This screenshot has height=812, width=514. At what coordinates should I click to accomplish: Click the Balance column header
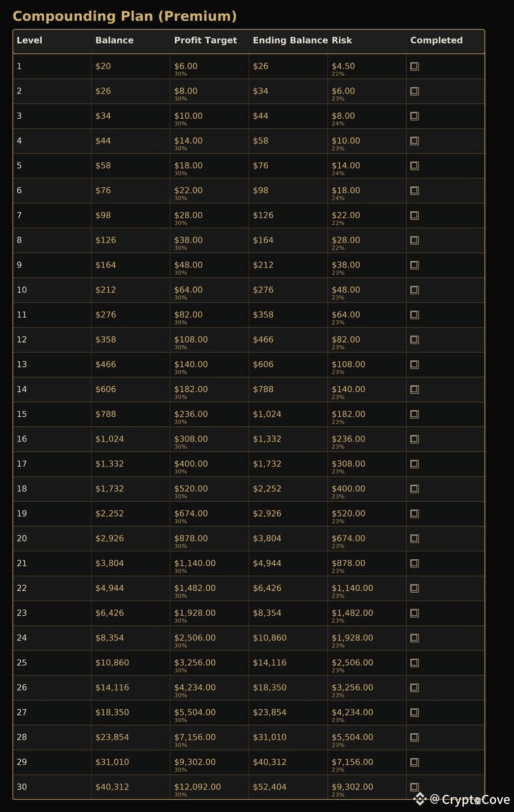coord(114,40)
